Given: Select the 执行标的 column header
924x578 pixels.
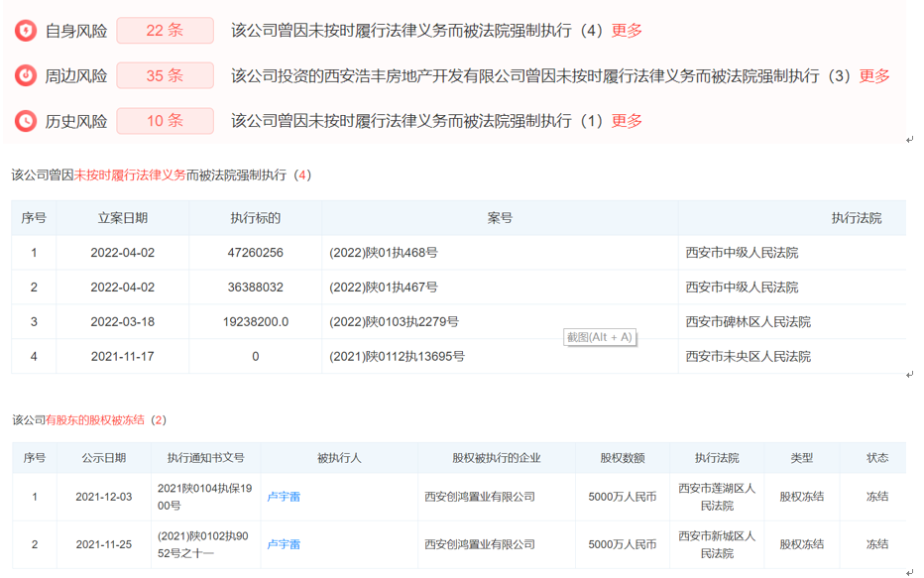Looking at the screenshot, I should click(255, 218).
